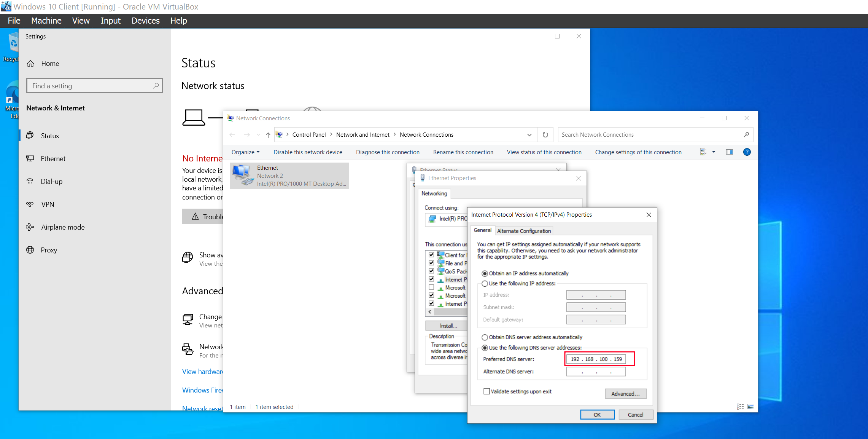The width and height of the screenshot is (868, 439).
Task: Open the Ethernet sidebar entry
Action: tap(53, 158)
